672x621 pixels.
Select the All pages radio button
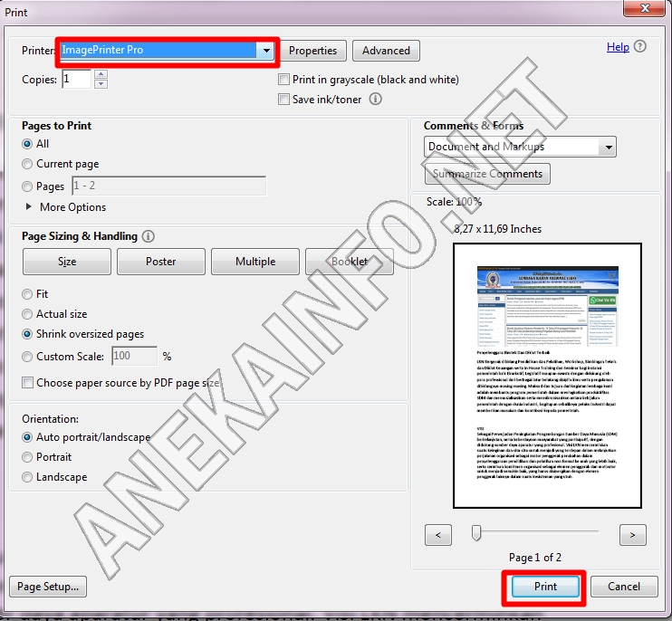tap(27, 144)
